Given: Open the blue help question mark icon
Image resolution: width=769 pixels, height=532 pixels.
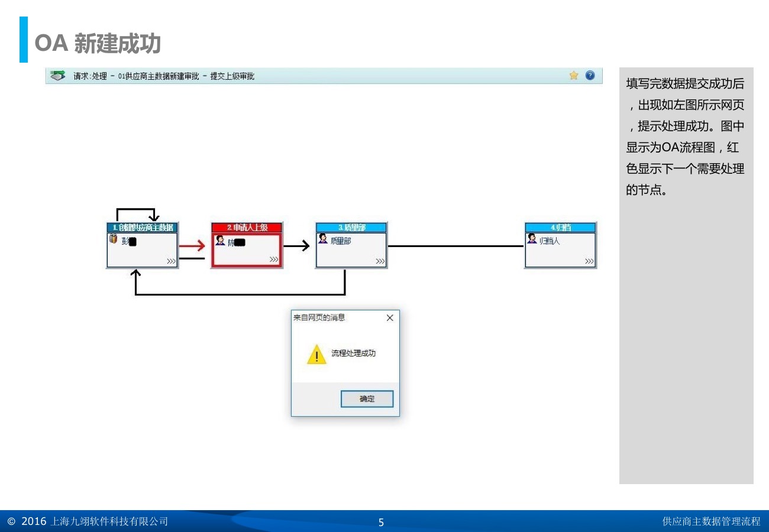Looking at the screenshot, I should [x=590, y=76].
